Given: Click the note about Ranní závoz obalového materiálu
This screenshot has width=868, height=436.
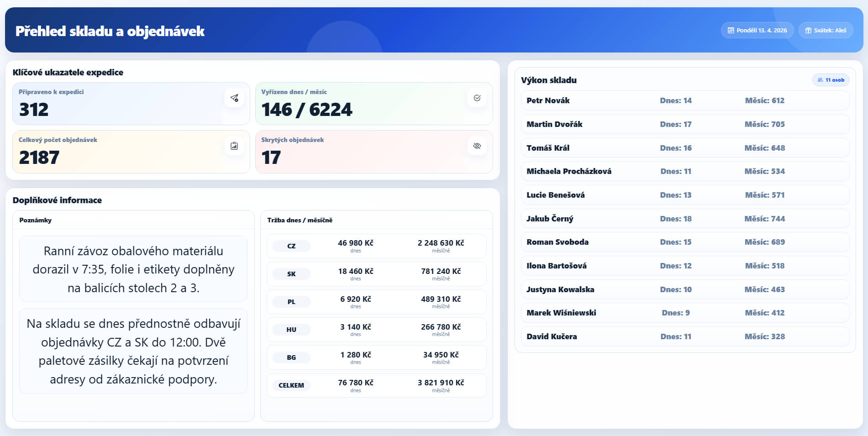Looking at the screenshot, I should coord(133,269).
